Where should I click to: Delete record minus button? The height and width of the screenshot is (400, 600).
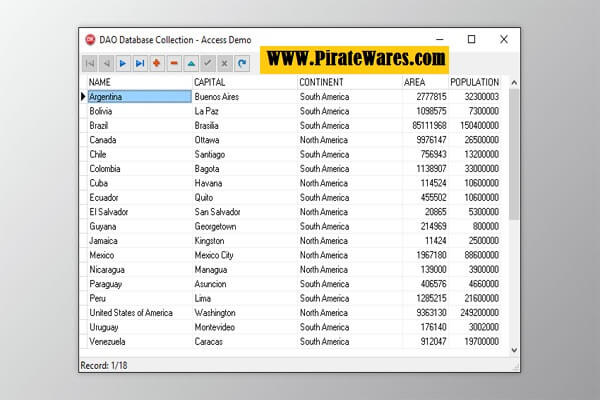click(x=174, y=64)
